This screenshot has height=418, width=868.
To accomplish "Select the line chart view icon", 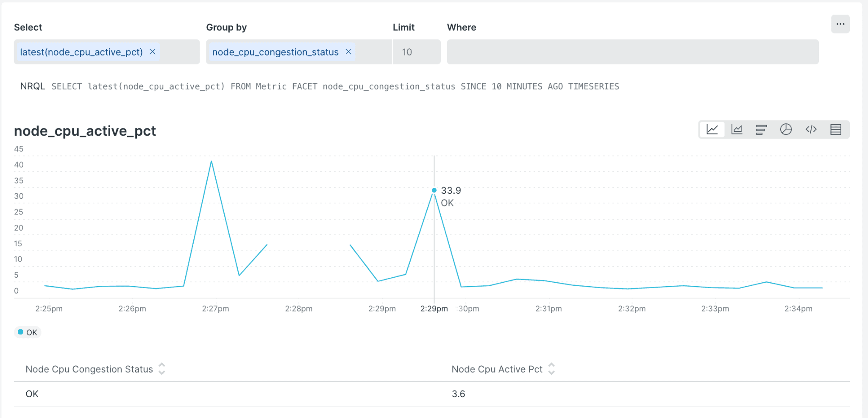I will pyautogui.click(x=712, y=130).
